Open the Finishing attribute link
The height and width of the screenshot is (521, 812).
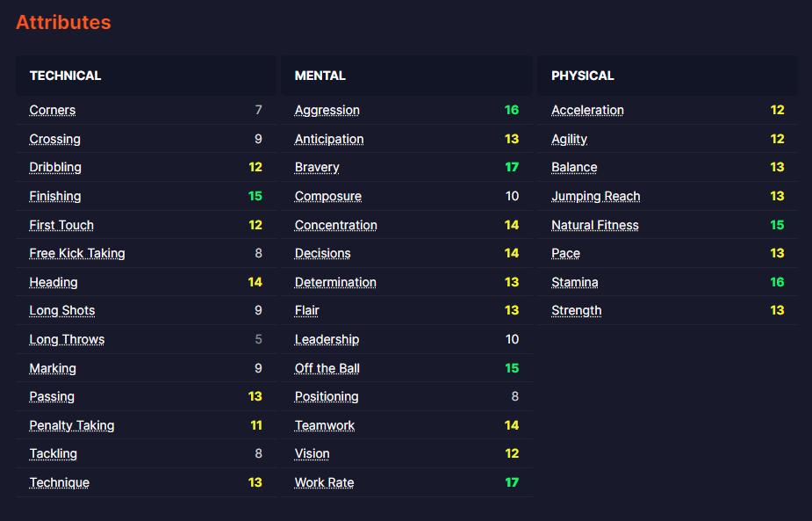[x=55, y=196]
